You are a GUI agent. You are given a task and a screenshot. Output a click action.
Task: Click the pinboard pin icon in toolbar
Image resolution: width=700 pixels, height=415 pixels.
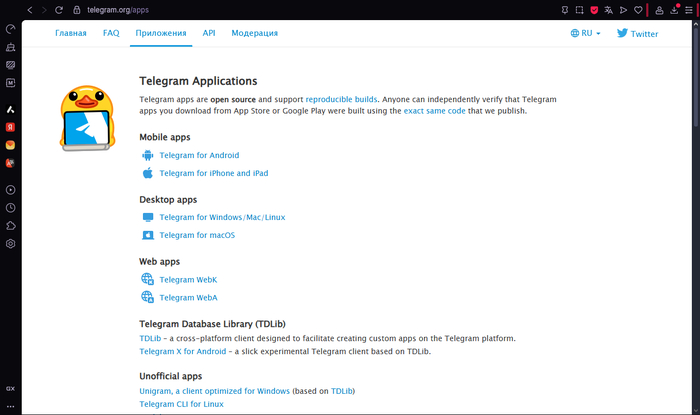[x=565, y=10]
